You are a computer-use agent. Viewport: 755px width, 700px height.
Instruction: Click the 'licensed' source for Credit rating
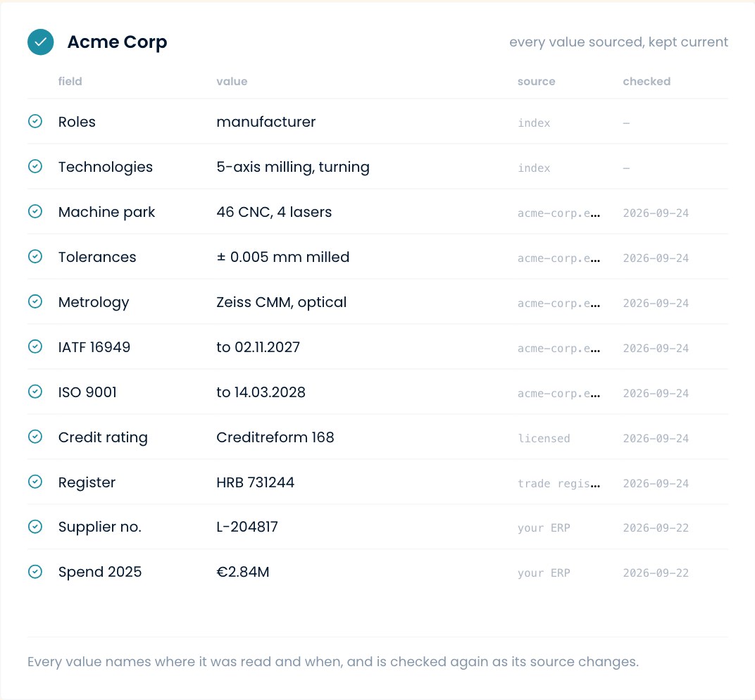[544, 439]
